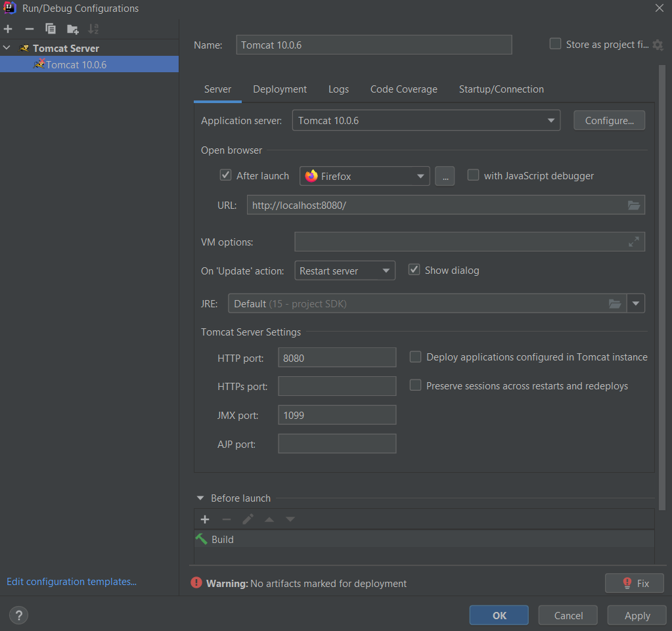Expand VM options field icon

click(x=634, y=242)
